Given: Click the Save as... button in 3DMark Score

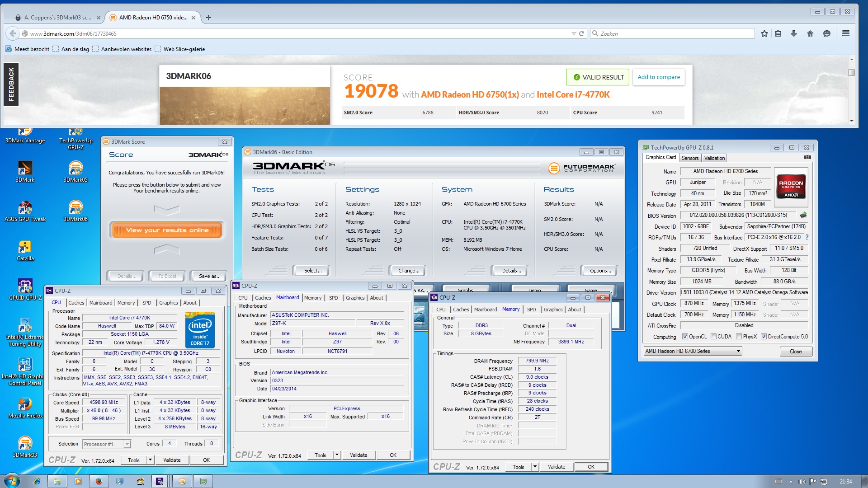Looking at the screenshot, I should 210,276.
